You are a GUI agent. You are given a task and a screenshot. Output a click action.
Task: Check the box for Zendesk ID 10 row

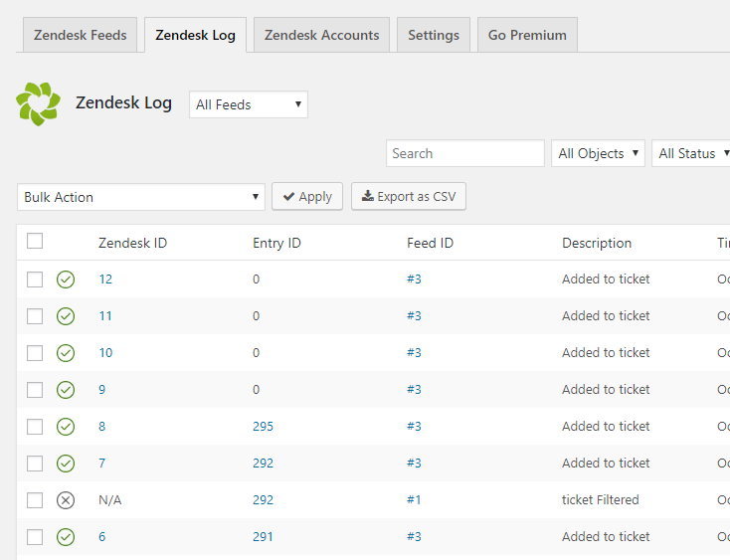coord(35,353)
